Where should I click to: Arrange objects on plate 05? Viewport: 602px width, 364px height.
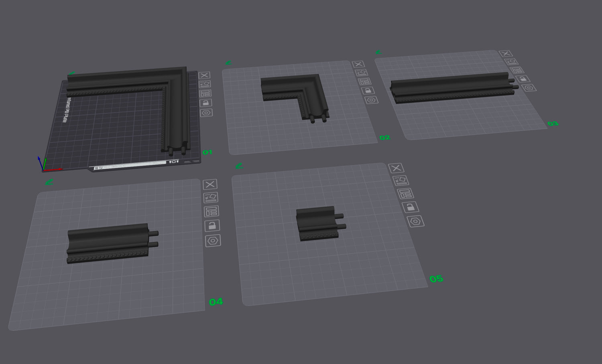(x=405, y=194)
